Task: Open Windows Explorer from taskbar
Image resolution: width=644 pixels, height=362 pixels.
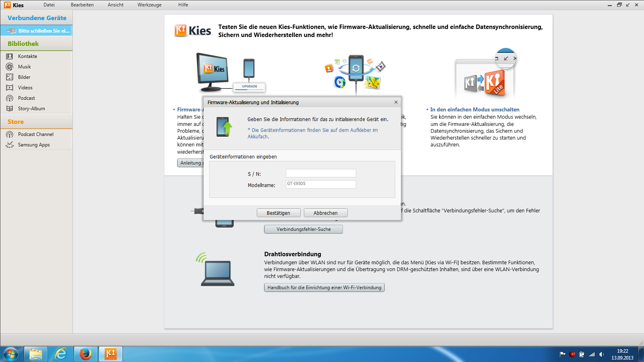Action: pos(36,354)
